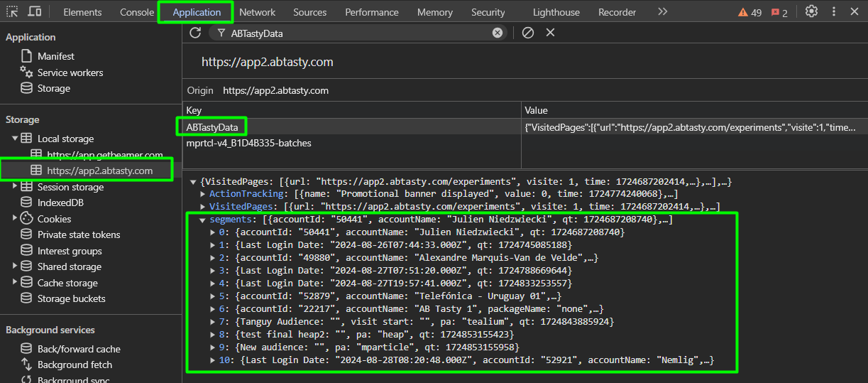Expand the Cookies node
868x383 pixels.
15,219
